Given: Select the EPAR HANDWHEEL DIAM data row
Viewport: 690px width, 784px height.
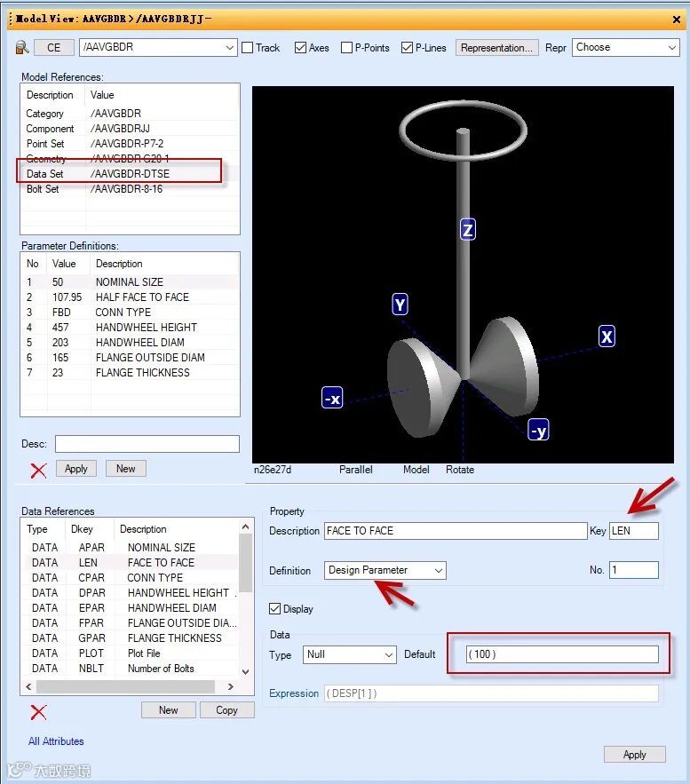Looking at the screenshot, I should point(130,607).
